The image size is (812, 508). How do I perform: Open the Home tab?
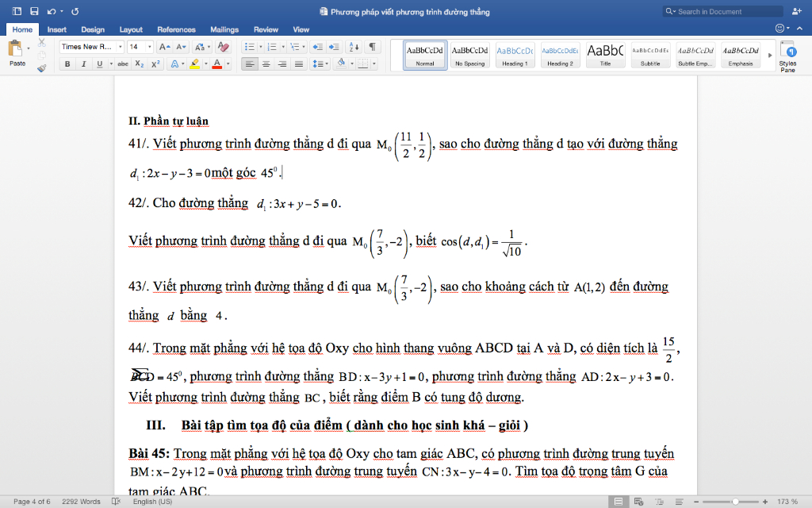22,29
